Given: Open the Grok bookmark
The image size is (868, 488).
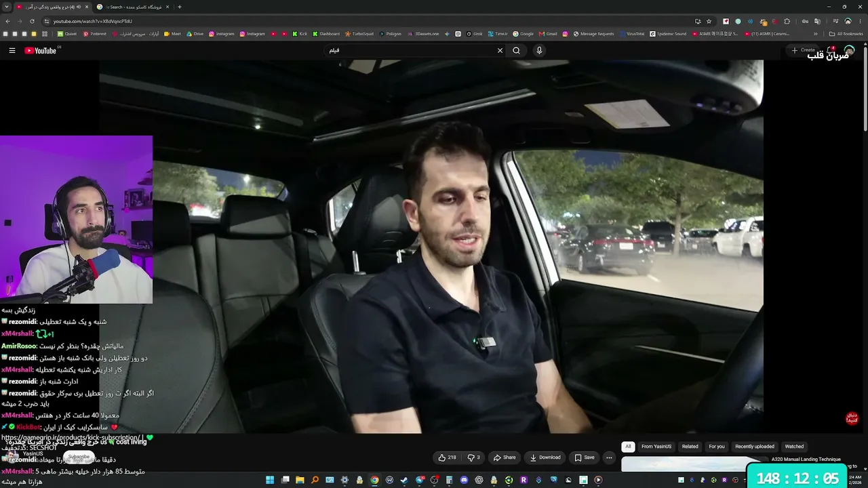Looking at the screenshot, I should (474, 34).
